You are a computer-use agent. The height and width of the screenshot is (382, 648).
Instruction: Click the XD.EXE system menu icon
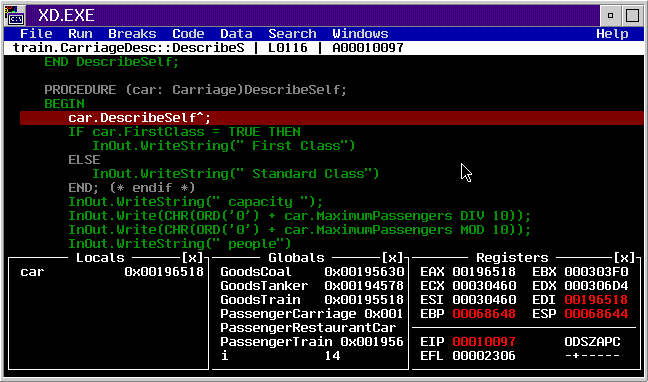(x=15, y=16)
